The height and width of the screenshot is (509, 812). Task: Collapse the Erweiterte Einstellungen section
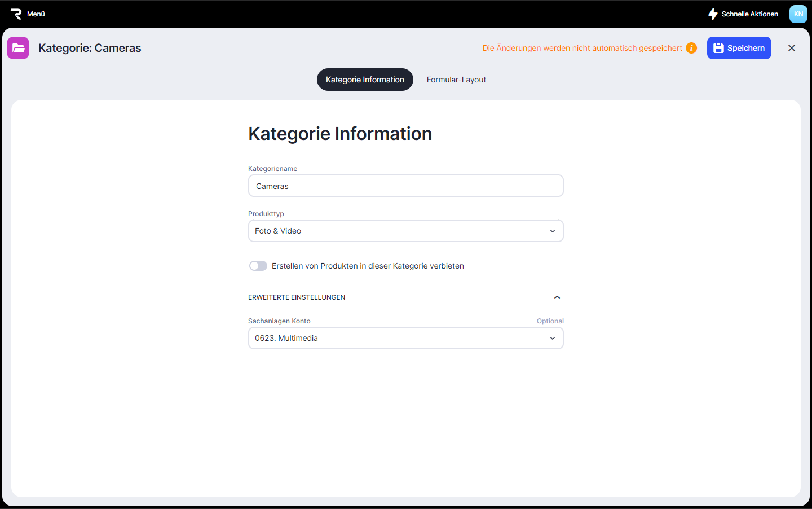pyautogui.click(x=557, y=297)
